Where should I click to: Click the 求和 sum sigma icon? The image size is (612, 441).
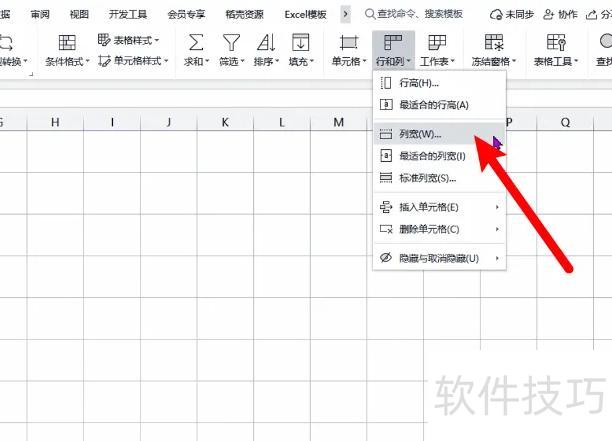tap(196, 42)
